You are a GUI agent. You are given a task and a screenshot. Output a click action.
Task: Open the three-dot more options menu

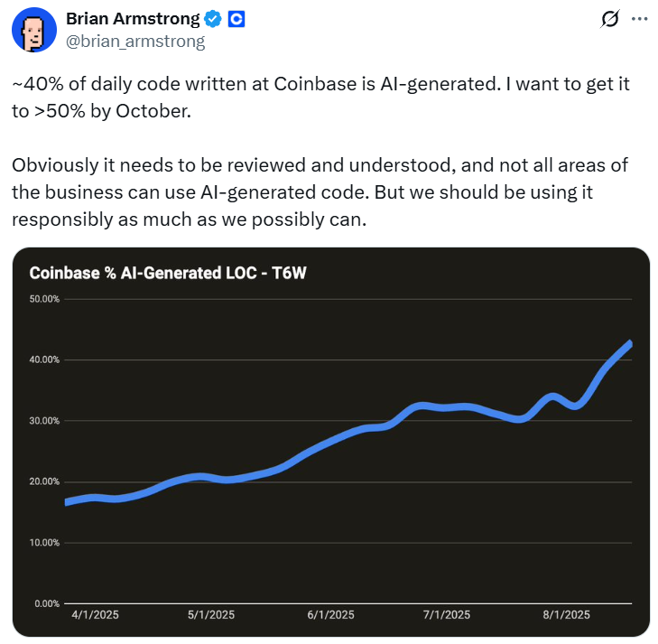(639, 18)
